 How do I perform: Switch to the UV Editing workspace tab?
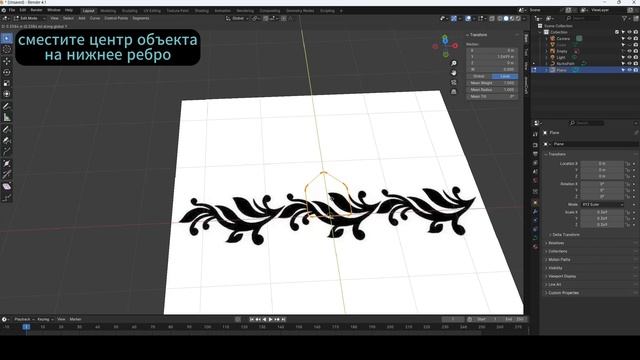click(152, 11)
